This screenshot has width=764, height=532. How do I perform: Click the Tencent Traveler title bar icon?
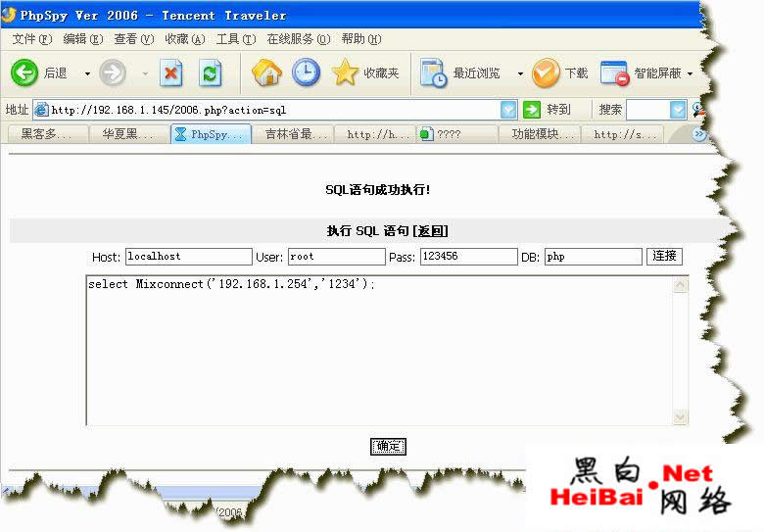(x=8, y=15)
